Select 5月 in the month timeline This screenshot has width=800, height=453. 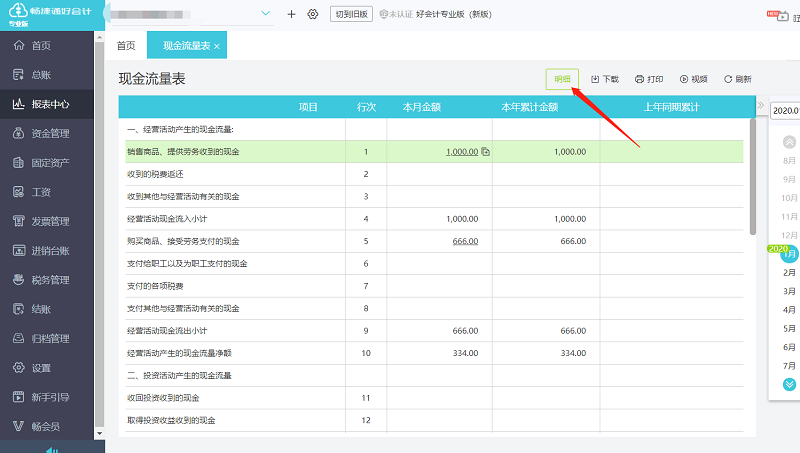(789, 329)
